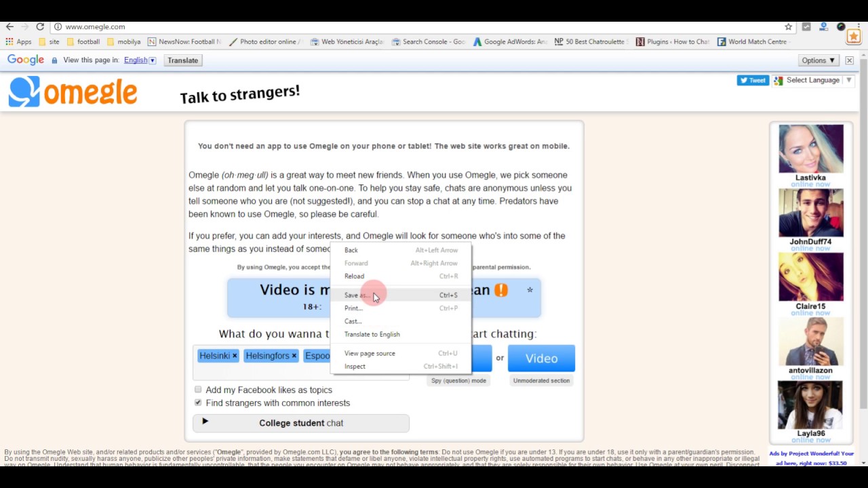
Task: Expand the College student chat section
Action: (x=301, y=423)
